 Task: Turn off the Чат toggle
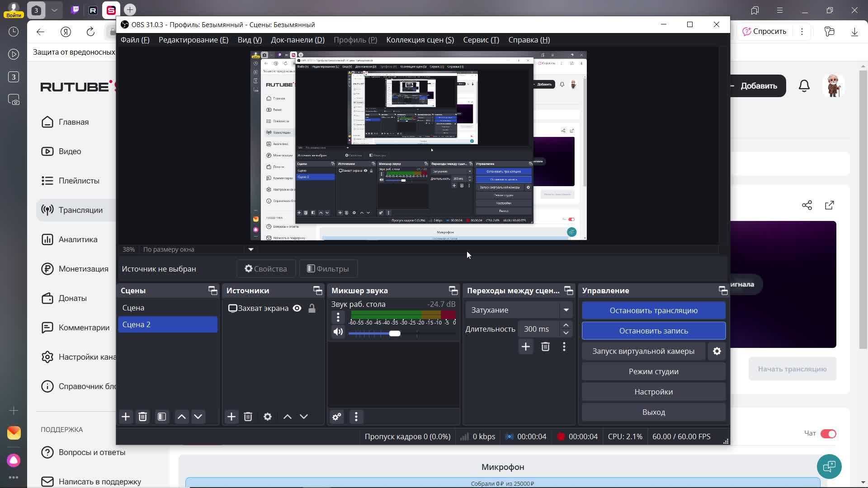click(828, 434)
